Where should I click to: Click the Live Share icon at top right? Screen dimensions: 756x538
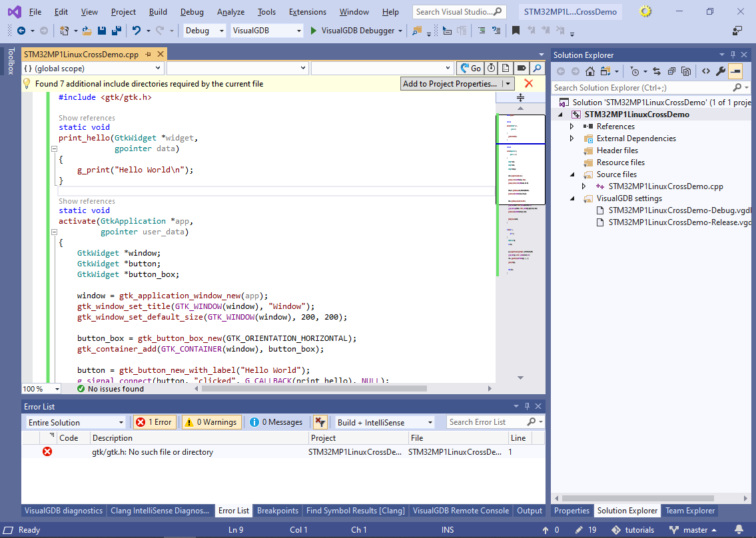coord(737,31)
